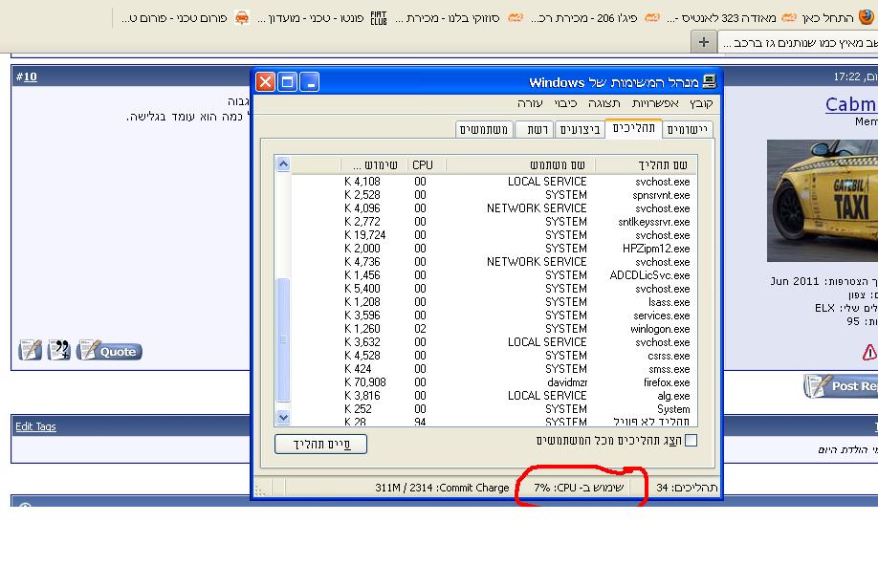
Task: Open the קובץ (File) menu
Action: tap(701, 103)
